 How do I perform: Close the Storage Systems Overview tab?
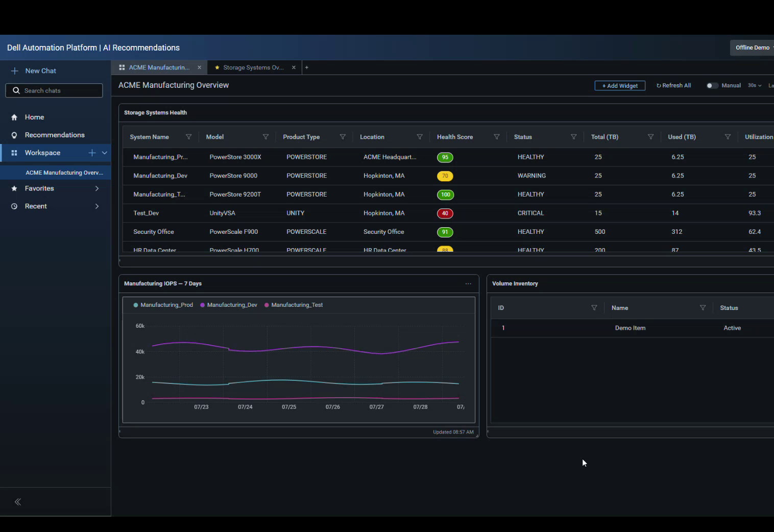coord(294,67)
